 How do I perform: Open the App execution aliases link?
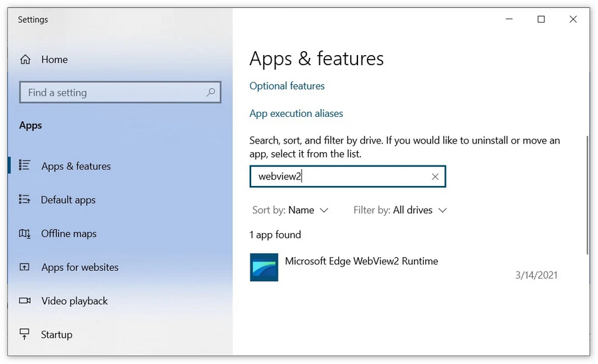296,114
